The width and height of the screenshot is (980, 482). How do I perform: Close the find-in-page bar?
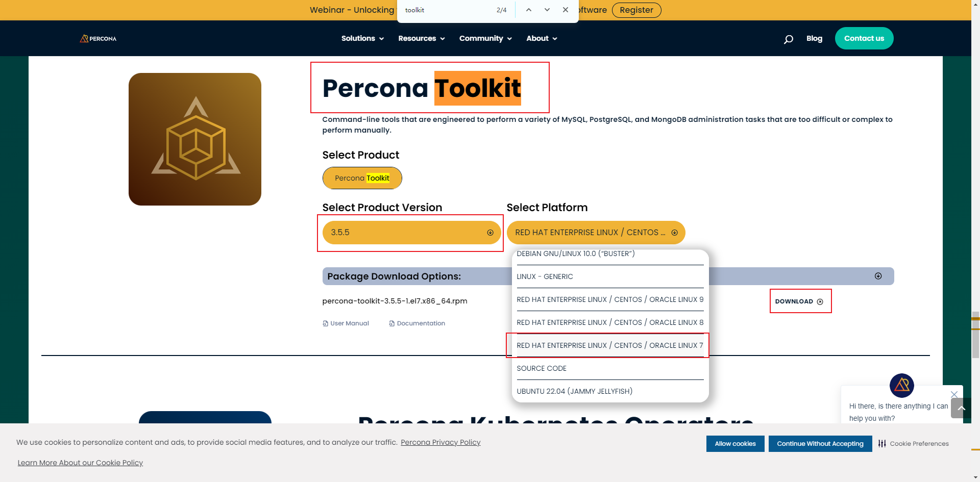click(x=566, y=10)
